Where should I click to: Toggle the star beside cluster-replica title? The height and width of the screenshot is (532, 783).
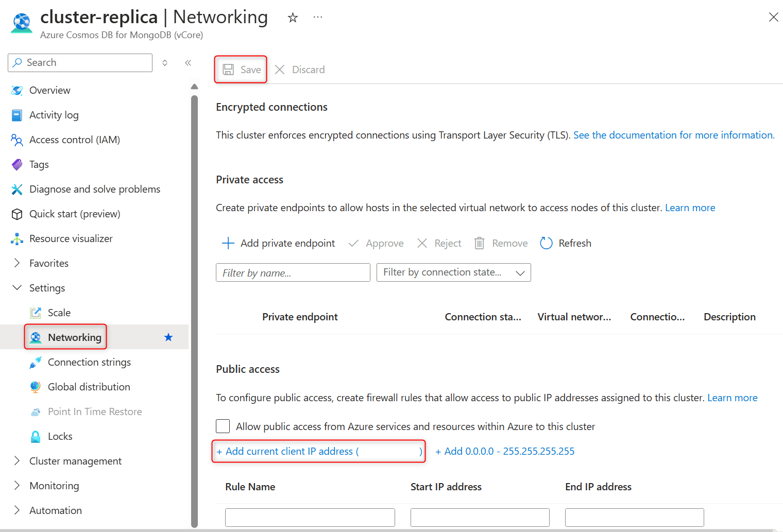point(292,17)
